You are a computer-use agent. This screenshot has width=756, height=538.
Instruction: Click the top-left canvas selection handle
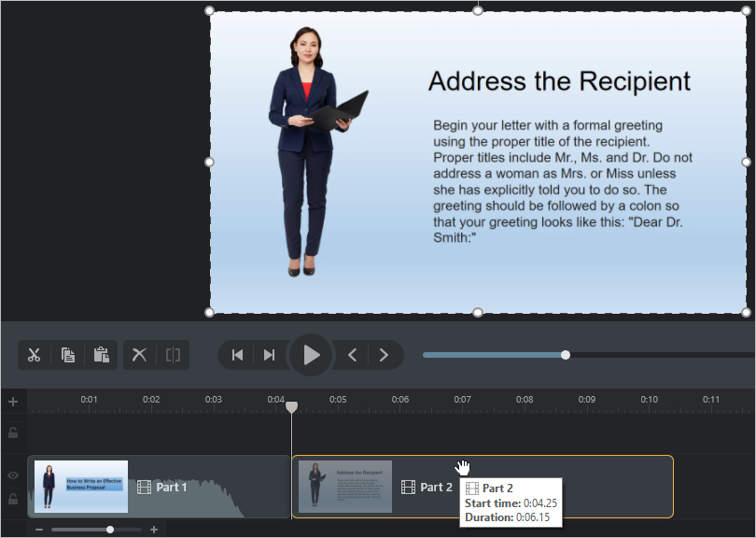[209, 10]
